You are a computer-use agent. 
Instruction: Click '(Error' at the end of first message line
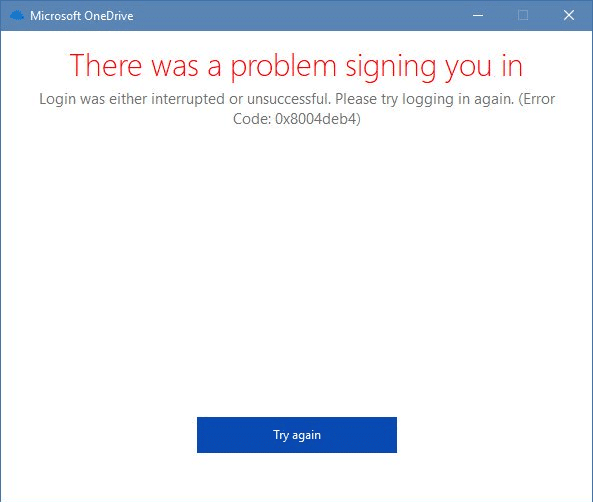coord(537,99)
